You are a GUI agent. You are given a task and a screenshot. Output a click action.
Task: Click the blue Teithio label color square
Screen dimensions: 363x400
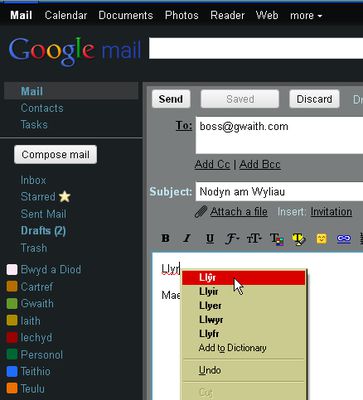pyautogui.click(x=12, y=371)
